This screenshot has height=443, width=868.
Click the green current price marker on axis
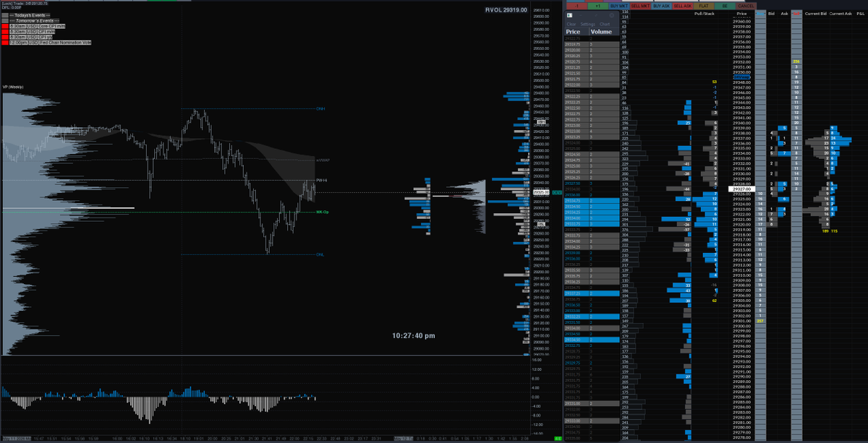click(x=557, y=192)
